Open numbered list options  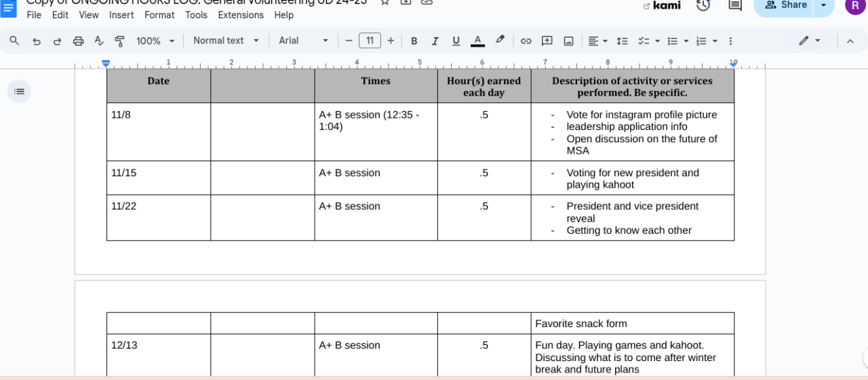[x=707, y=41]
